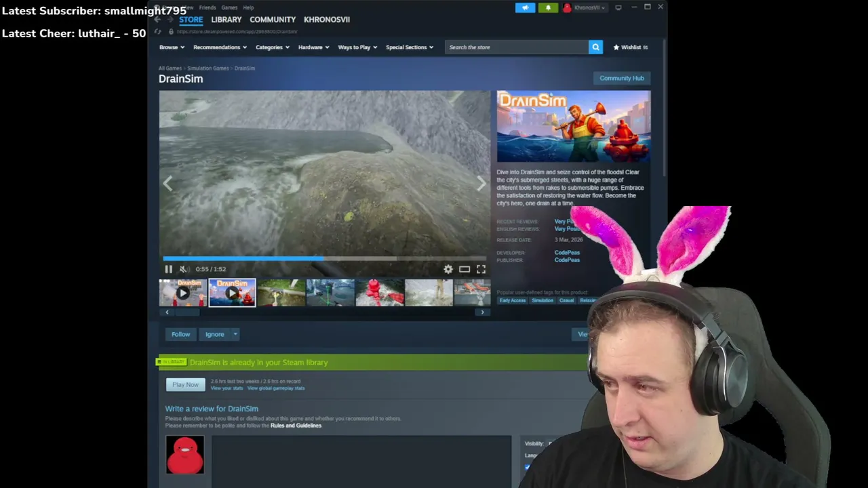The width and height of the screenshot is (868, 488).
Task: Open Steam announcements megaphone icon
Action: (525, 7)
